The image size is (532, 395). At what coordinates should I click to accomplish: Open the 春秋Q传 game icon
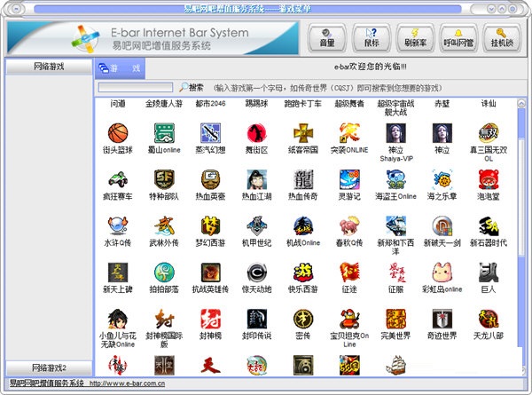tap(349, 225)
